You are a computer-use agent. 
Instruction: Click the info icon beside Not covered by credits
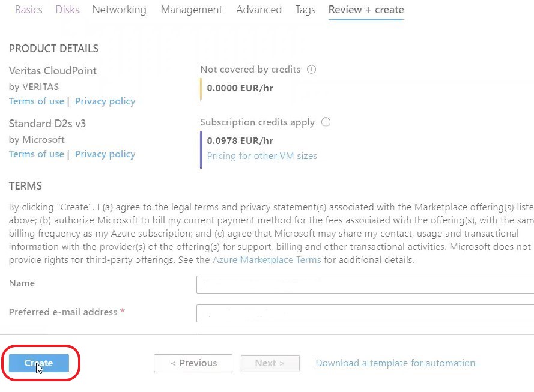(311, 70)
